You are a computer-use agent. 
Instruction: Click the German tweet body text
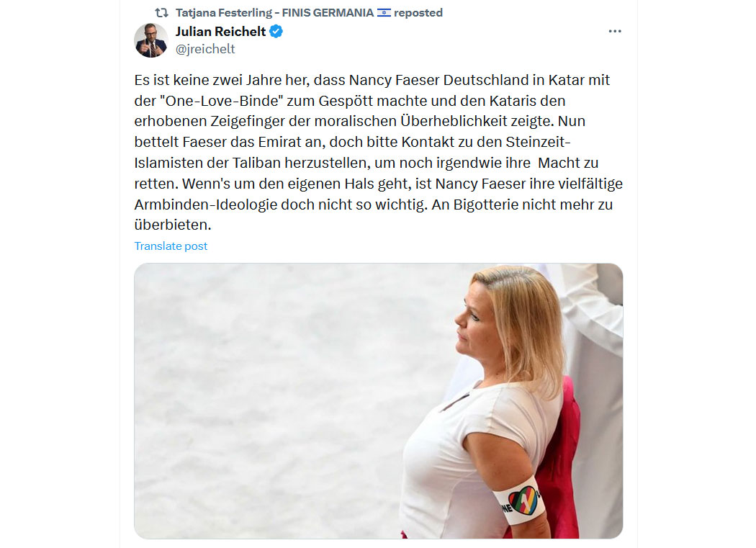point(379,153)
